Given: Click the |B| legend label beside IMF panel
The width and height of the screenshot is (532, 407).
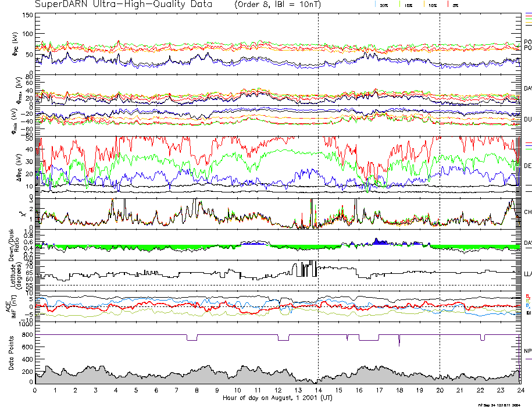Looking at the screenshot, I should pyautogui.click(x=527, y=313).
